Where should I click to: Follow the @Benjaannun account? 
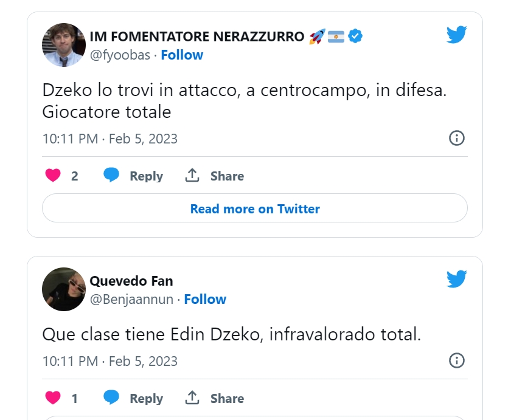205,299
